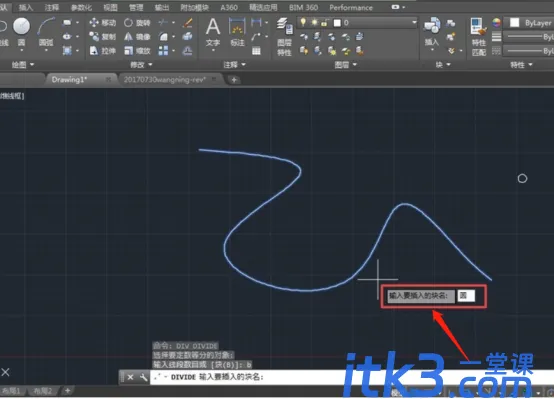The width and height of the screenshot is (554, 399).
Task: Toggle layer on/off lightbulb icon
Action: (303, 22)
